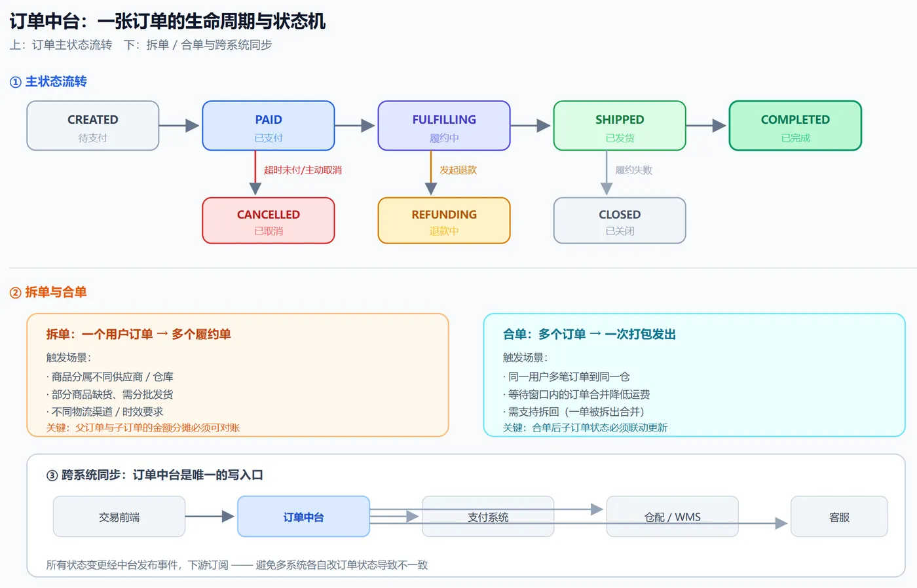Click the bullet 同一用户多笔订单到同一仓
This screenshot has height=588, width=917.
(567, 377)
